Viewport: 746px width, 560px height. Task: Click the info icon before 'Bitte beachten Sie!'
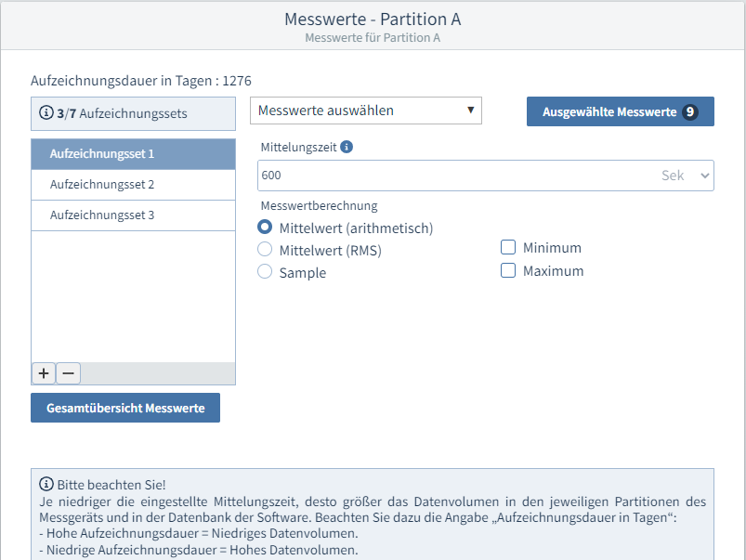coord(46,484)
